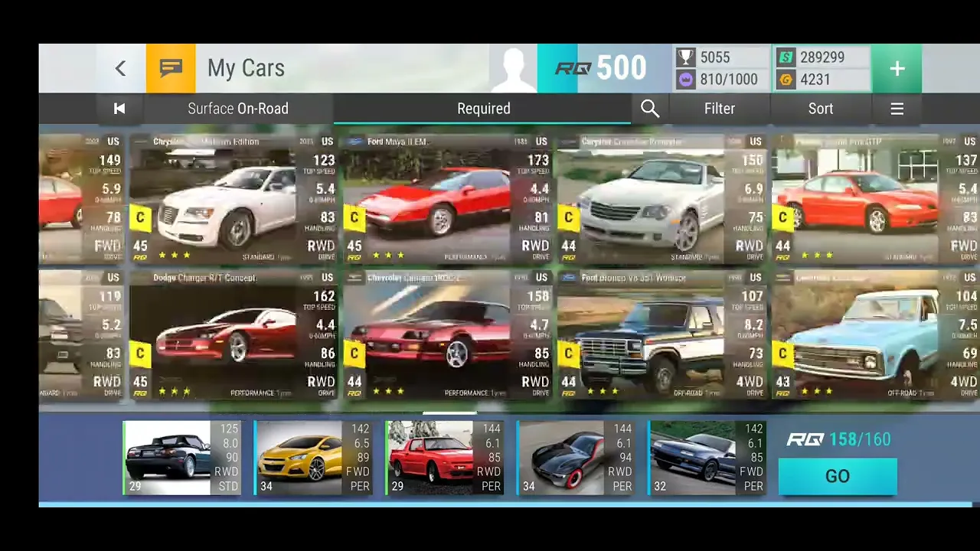Image resolution: width=980 pixels, height=551 pixels.
Task: Tap class C badge on Chevrolet Camaro card
Action: [354, 354]
